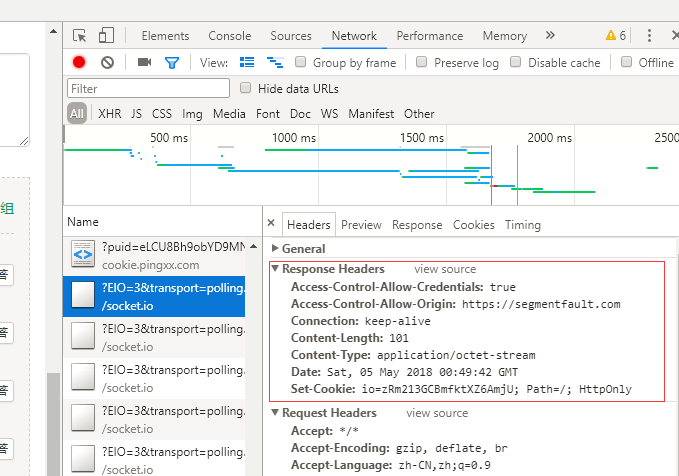Filter requests by Other
This screenshot has height=476, width=679.
pos(419,113)
